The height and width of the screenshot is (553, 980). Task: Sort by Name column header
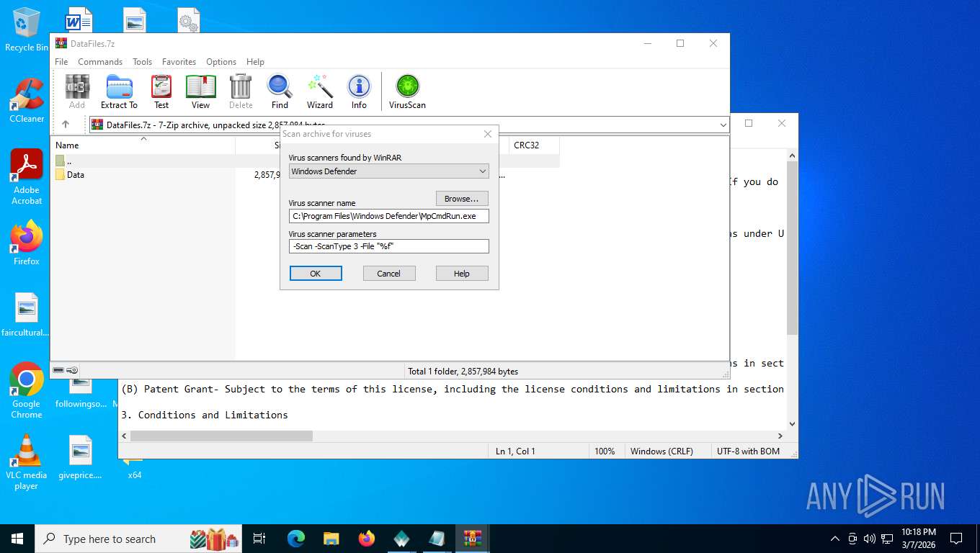(144, 145)
